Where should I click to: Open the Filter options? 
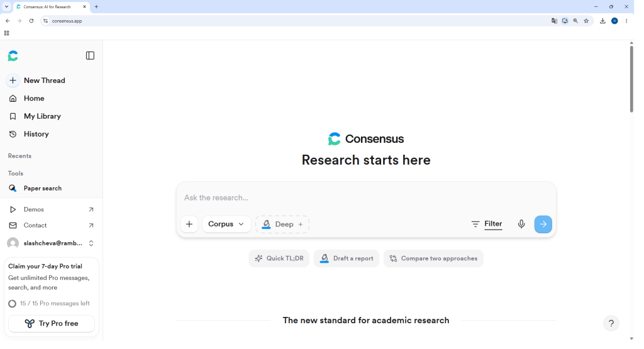487,224
